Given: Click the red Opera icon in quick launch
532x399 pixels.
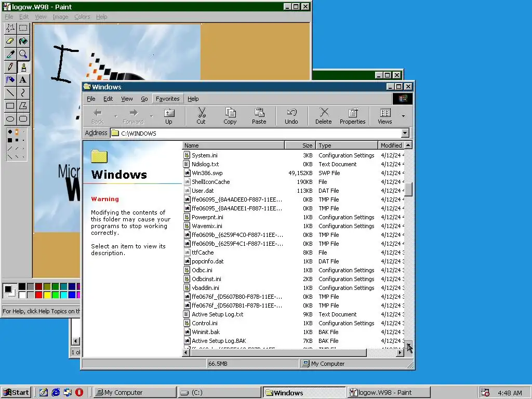Looking at the screenshot, I should click(x=79, y=392).
